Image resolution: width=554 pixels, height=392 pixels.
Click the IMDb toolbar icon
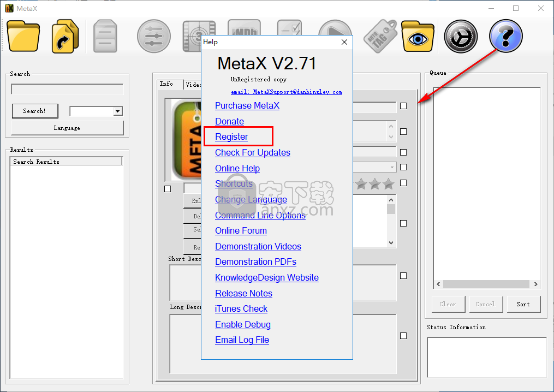click(244, 27)
